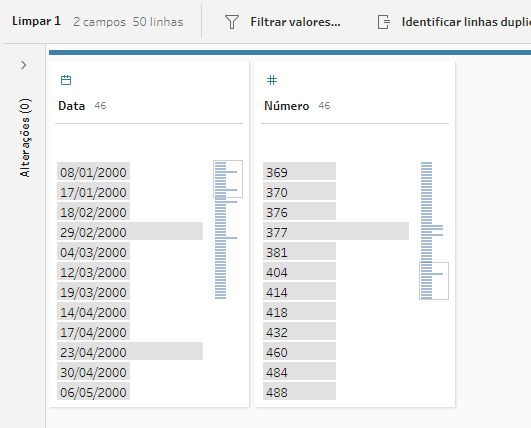Click the Data column mini scrollbar viewport
The height and width of the screenshot is (428, 531).
pyautogui.click(x=228, y=179)
